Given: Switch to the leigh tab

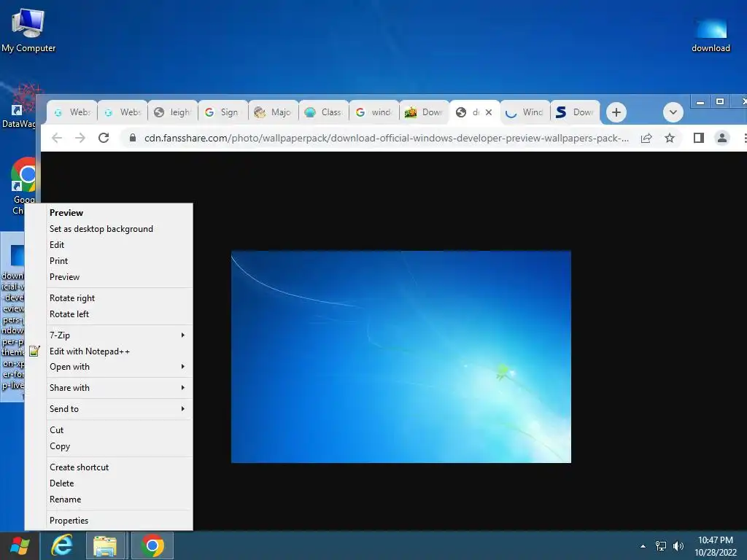Looking at the screenshot, I should tap(174, 112).
